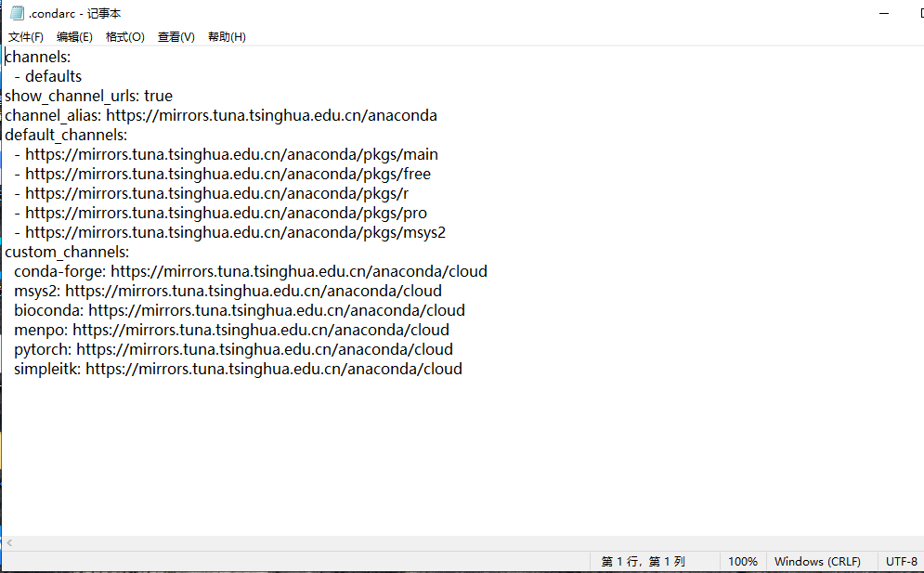Click the 100% zoom status entry
Viewport: 924px width, 573px height.
tap(743, 562)
